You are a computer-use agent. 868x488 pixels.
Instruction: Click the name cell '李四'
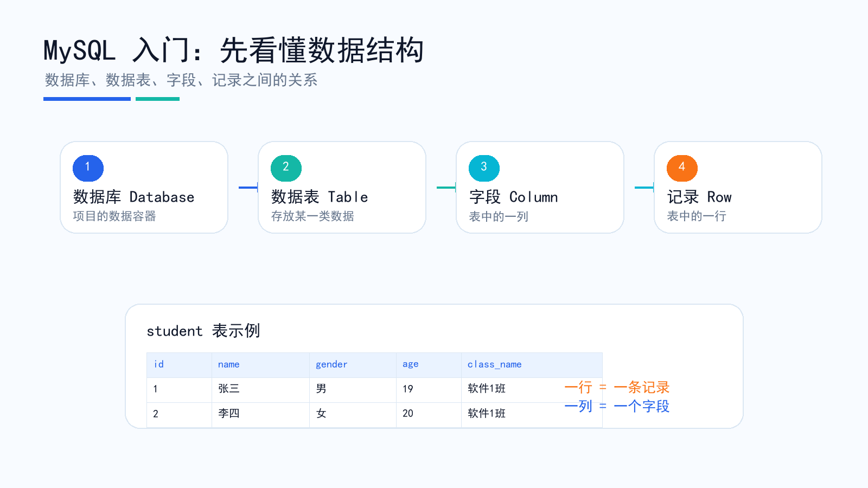coord(260,415)
